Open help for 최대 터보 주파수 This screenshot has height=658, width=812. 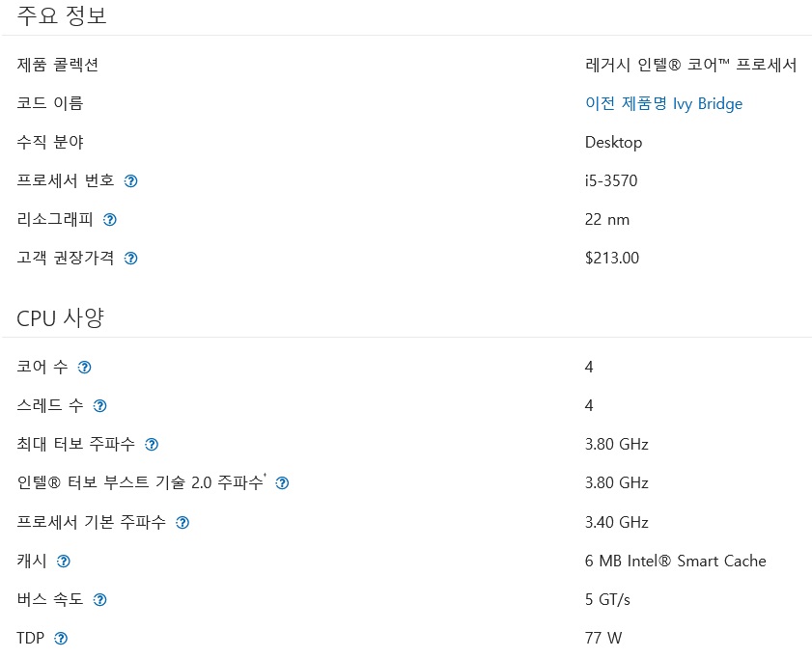coord(152,445)
